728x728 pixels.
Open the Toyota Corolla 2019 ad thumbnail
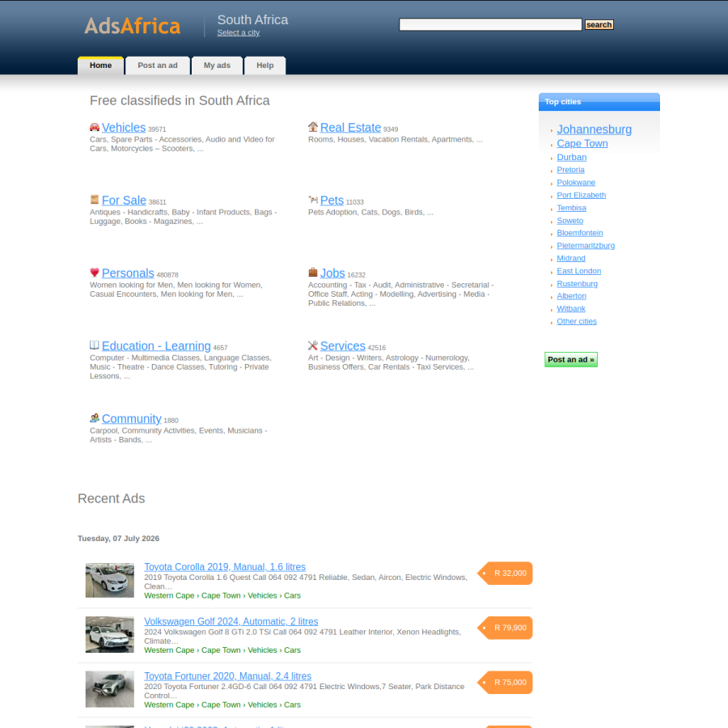pyautogui.click(x=109, y=580)
